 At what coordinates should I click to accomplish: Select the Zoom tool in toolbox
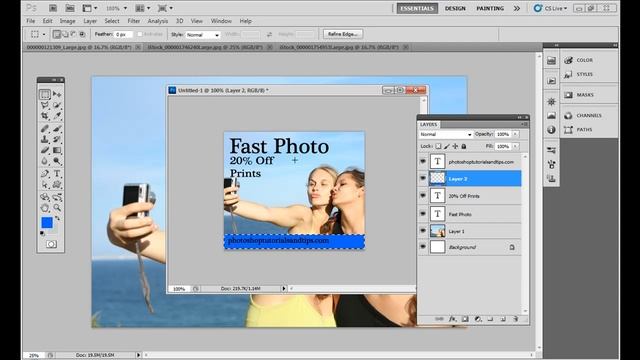57,208
